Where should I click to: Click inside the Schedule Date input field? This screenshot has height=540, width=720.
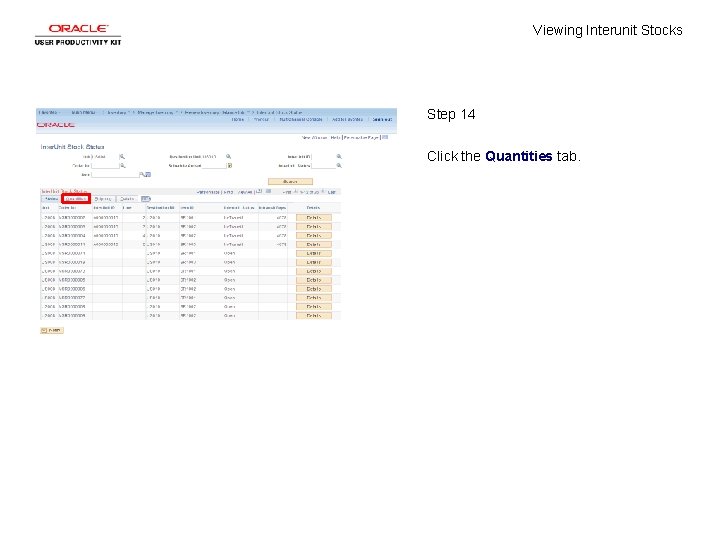pos(214,166)
